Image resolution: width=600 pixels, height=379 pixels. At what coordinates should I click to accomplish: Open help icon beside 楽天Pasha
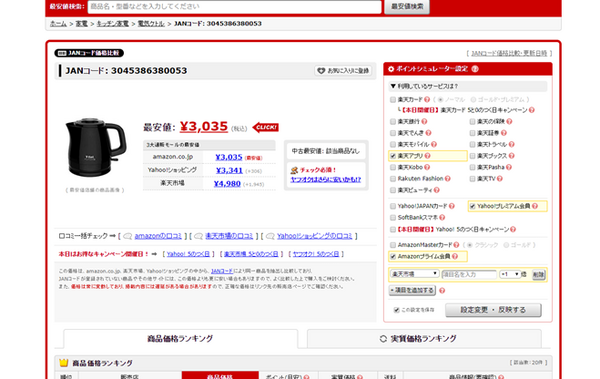click(x=509, y=167)
